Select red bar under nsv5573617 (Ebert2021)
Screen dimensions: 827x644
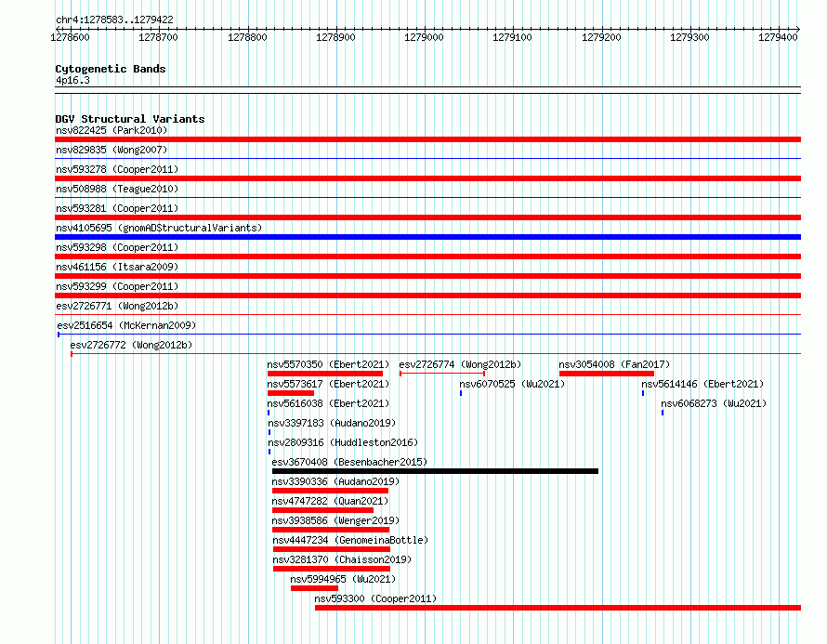291,393
